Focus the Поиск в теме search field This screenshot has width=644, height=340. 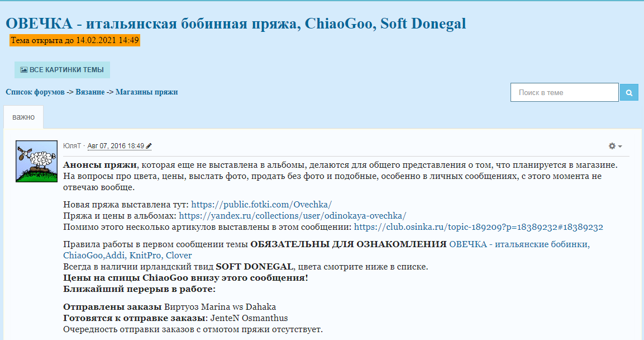(564, 92)
